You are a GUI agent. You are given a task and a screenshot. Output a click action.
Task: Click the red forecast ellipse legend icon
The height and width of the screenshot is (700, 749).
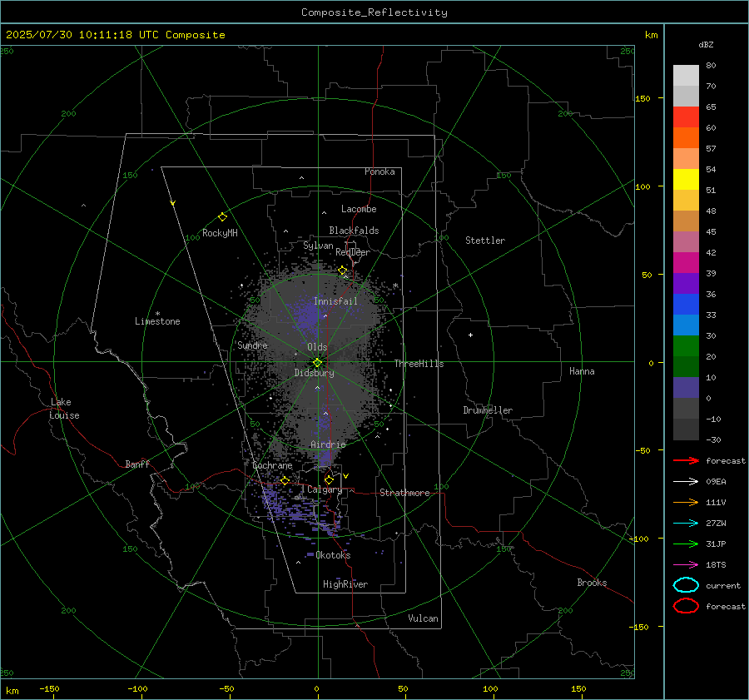coord(686,606)
